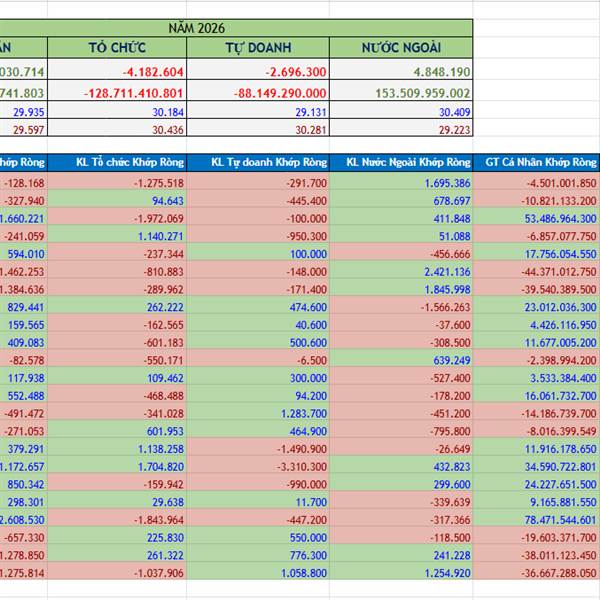This screenshot has height=600, width=600.
Task: Select cell 1.254.920
Action: click(x=401, y=571)
